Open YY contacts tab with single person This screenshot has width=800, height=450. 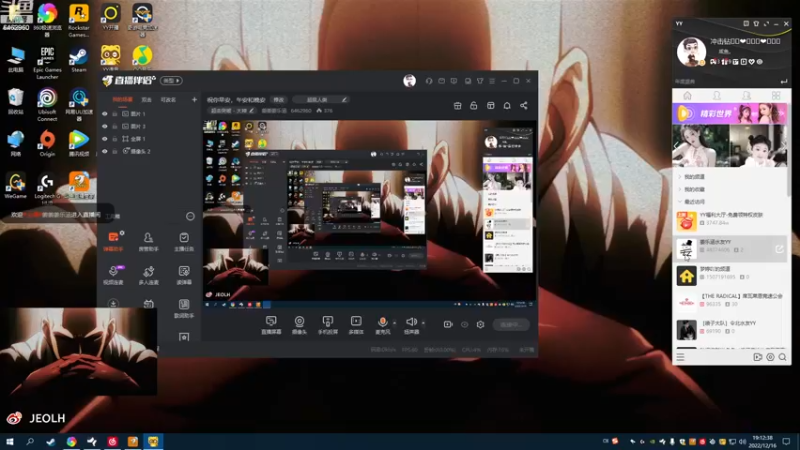coord(716,95)
